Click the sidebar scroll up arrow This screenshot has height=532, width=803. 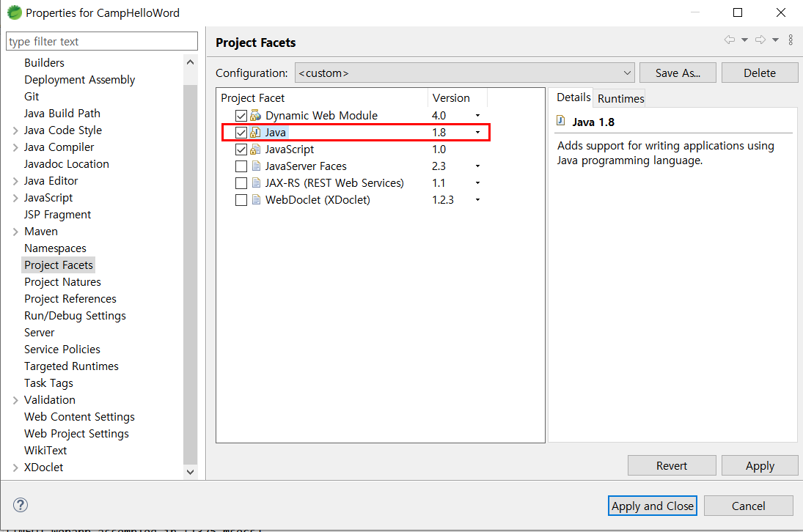click(x=190, y=62)
